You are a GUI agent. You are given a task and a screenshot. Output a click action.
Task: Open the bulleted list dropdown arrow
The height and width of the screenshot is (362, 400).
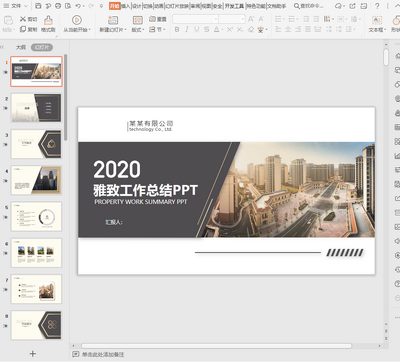coord(284,19)
